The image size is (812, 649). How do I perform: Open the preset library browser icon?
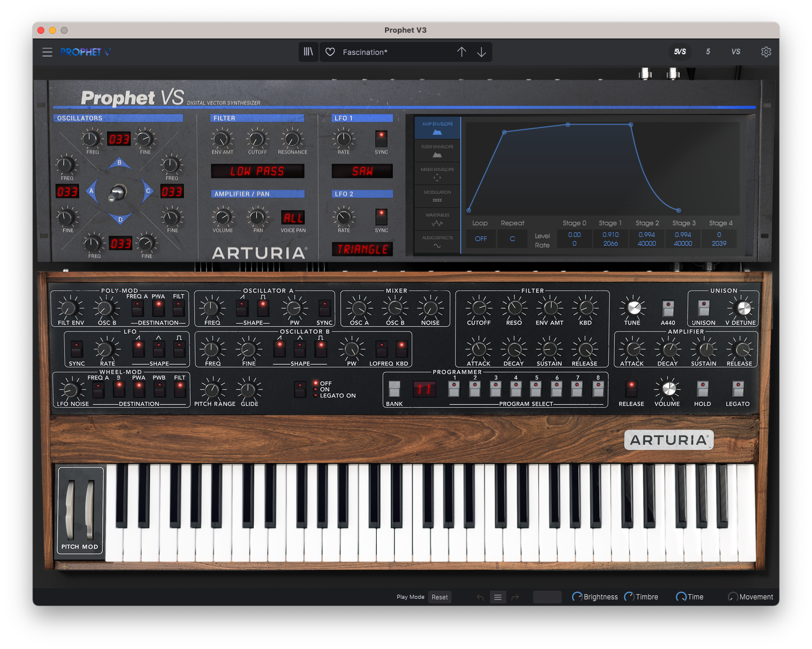309,52
